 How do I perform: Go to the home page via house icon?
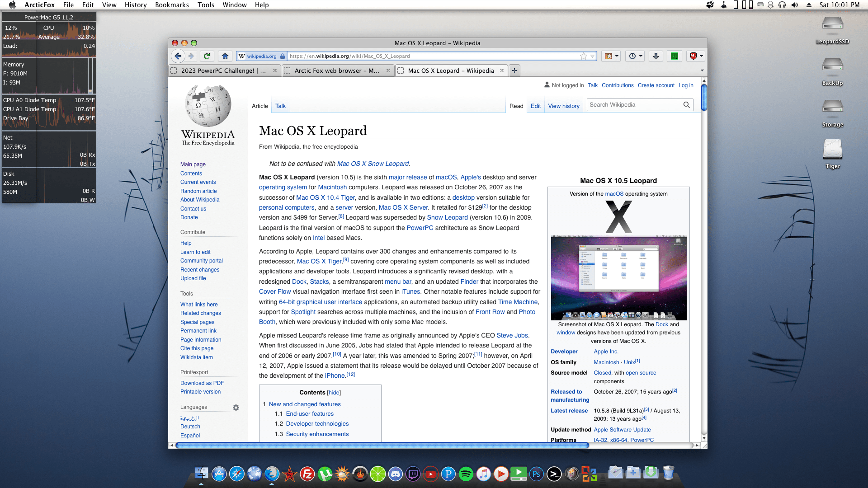pos(225,56)
